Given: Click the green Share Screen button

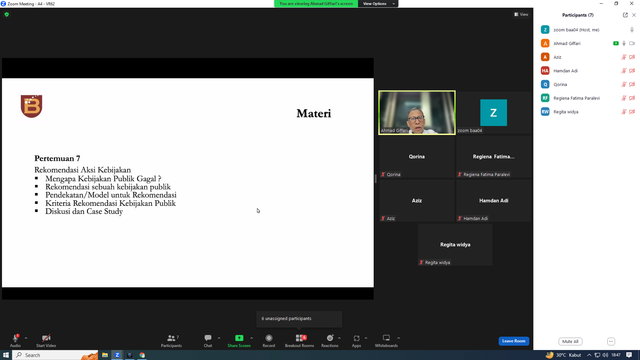Looking at the screenshot, I should pos(239,340).
